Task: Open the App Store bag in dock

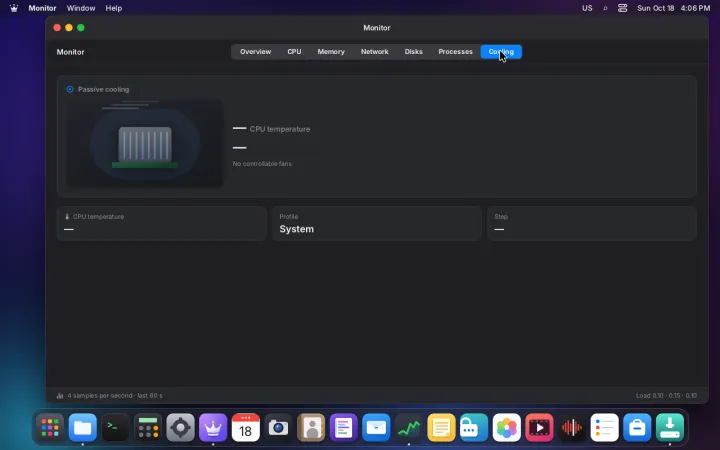Action: 637,428
